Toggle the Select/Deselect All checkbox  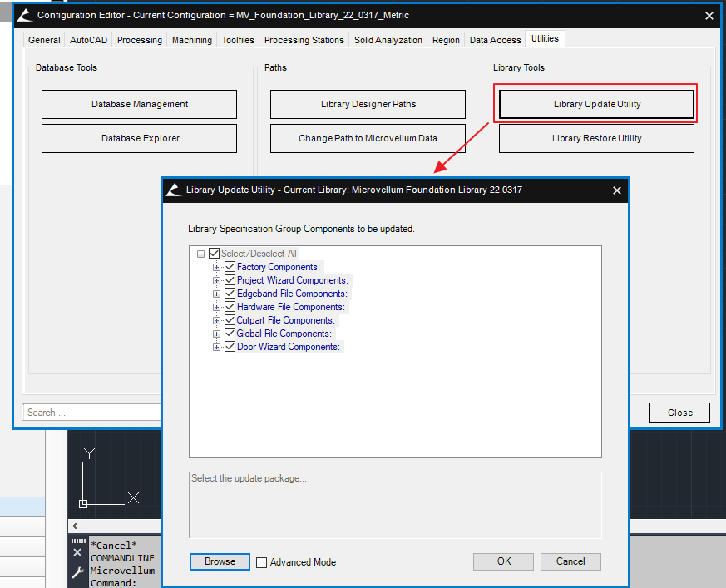tap(215, 254)
